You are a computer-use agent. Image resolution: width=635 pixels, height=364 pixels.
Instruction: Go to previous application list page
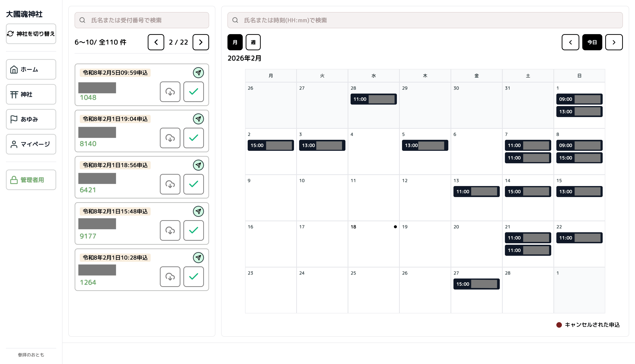click(x=156, y=42)
